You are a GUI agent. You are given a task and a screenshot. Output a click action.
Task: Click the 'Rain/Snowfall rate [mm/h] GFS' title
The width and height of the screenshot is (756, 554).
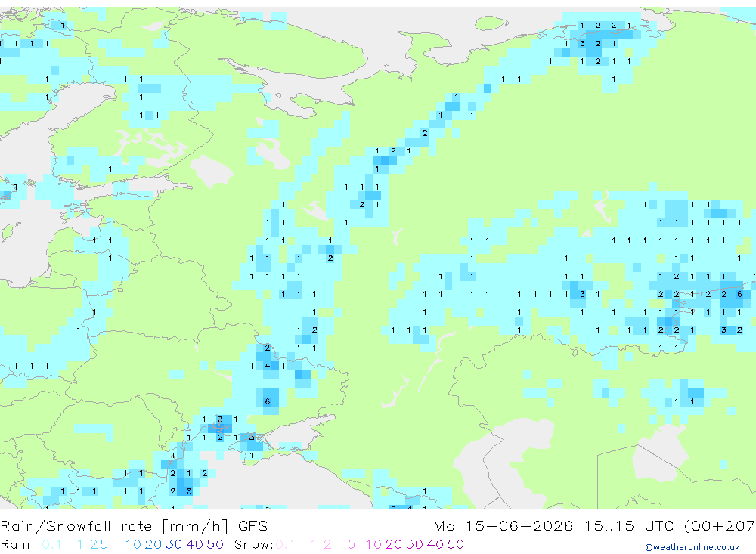134,526
